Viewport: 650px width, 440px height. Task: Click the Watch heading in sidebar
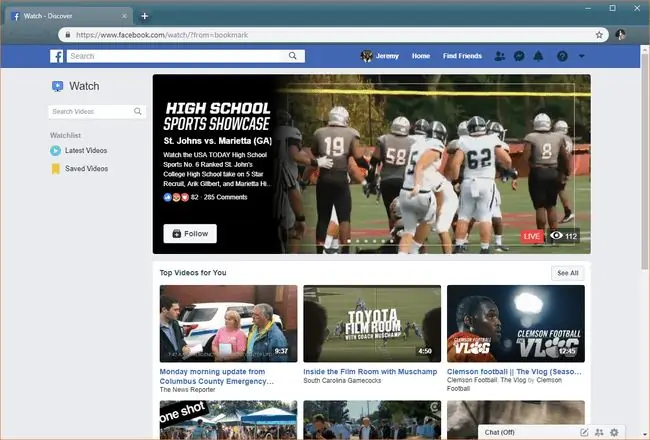pos(84,86)
